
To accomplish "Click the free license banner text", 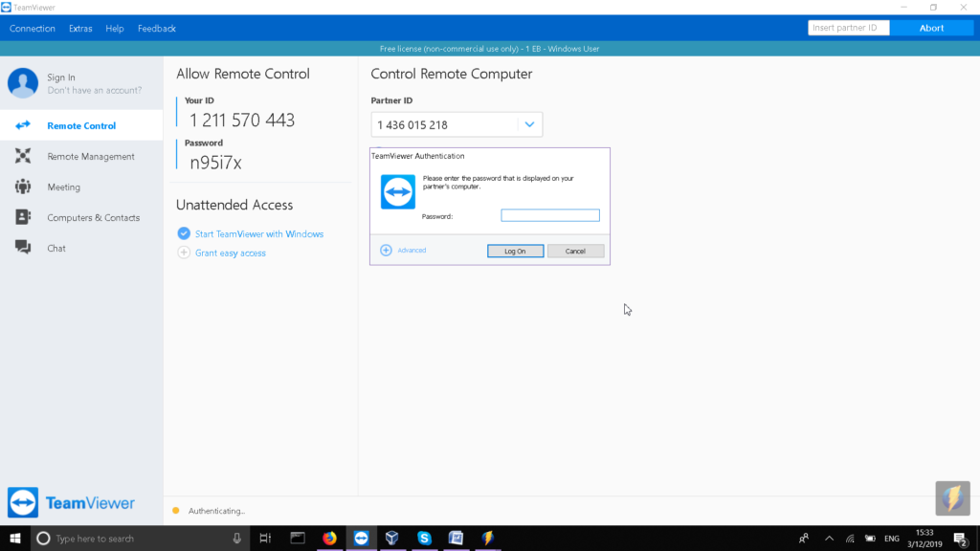I will tap(489, 49).
